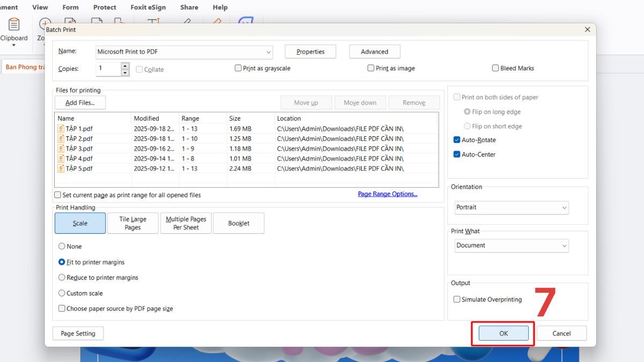Close the Batch Print dialog
Image resolution: width=644 pixels, height=362 pixels.
click(587, 30)
